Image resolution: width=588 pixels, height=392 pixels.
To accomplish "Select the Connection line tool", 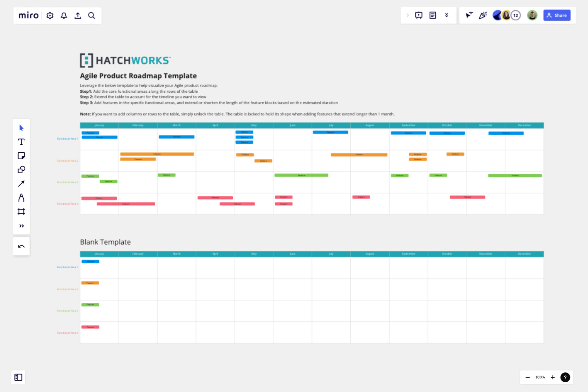I will (21, 183).
